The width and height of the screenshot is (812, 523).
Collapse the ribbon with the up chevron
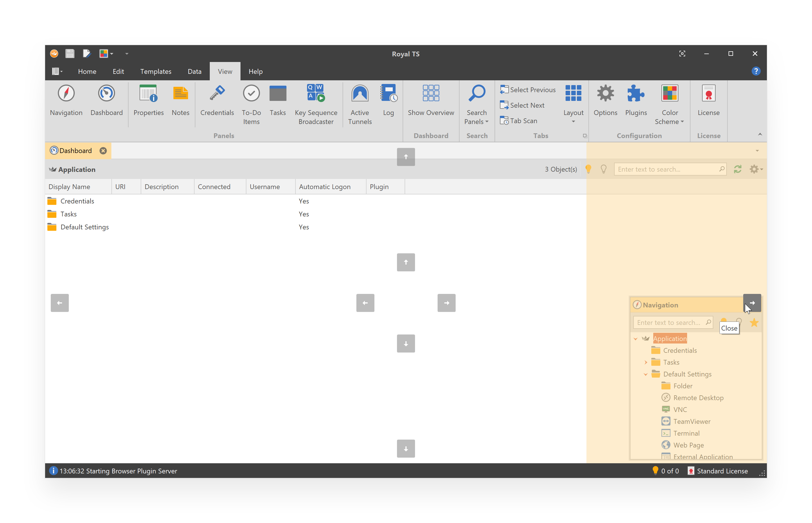coord(760,134)
